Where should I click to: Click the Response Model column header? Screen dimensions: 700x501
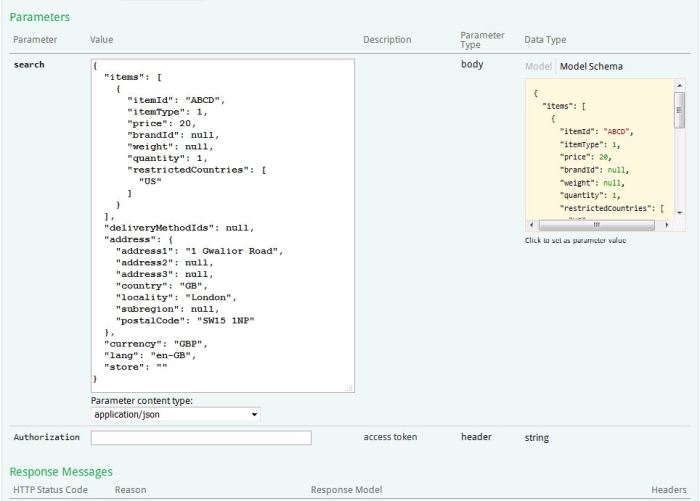tap(346, 489)
